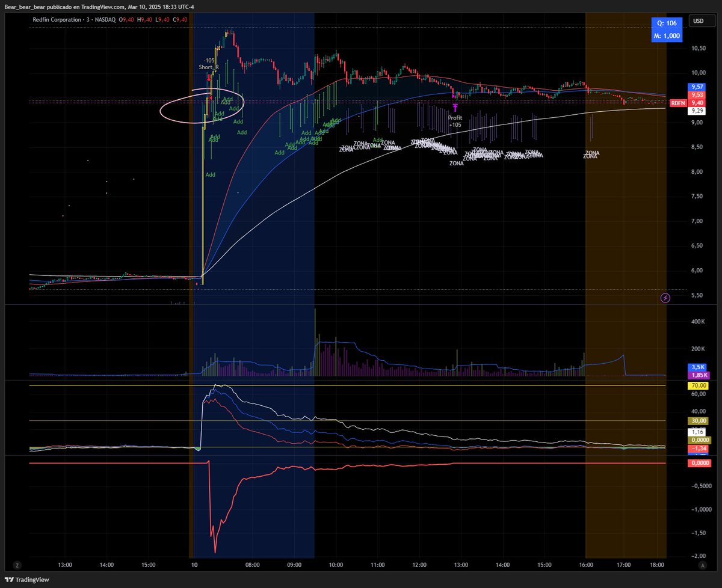The width and height of the screenshot is (722, 588).
Task: Click the 16:00 time axis label
Action: pos(586,565)
